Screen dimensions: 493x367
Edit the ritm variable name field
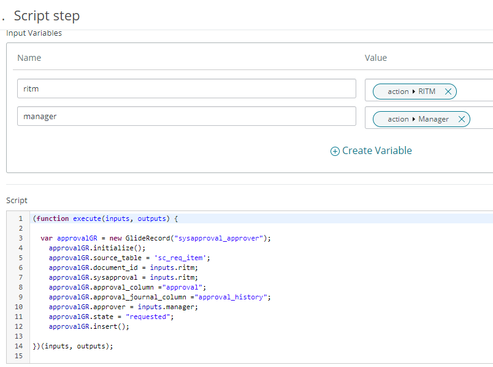pos(187,89)
